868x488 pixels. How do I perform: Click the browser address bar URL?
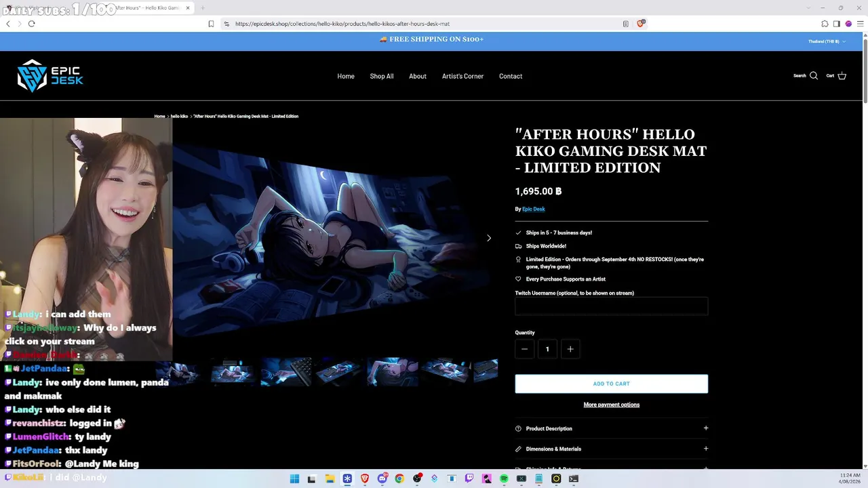click(342, 24)
